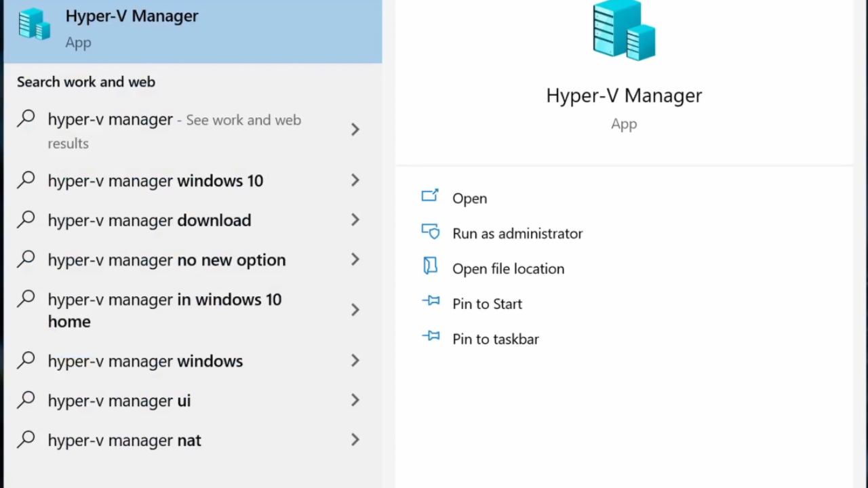The height and width of the screenshot is (488, 868).
Task: Select Open file location
Action: click(x=508, y=268)
